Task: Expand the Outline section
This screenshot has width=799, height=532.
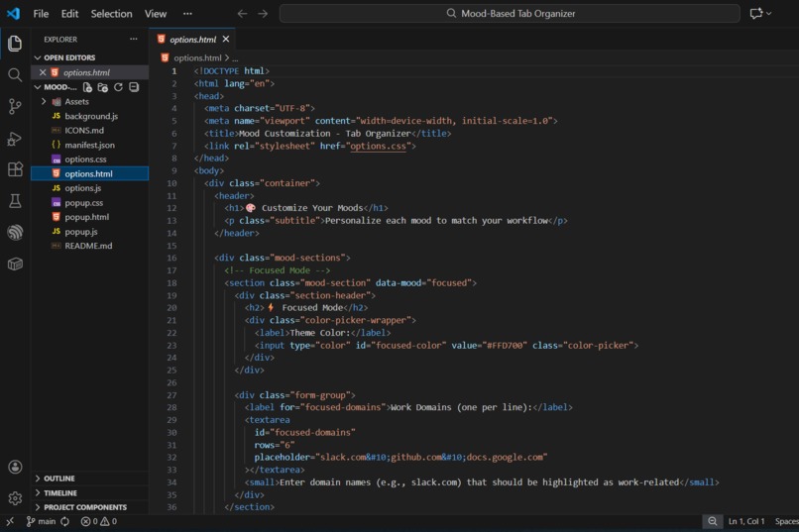Action: (59, 479)
